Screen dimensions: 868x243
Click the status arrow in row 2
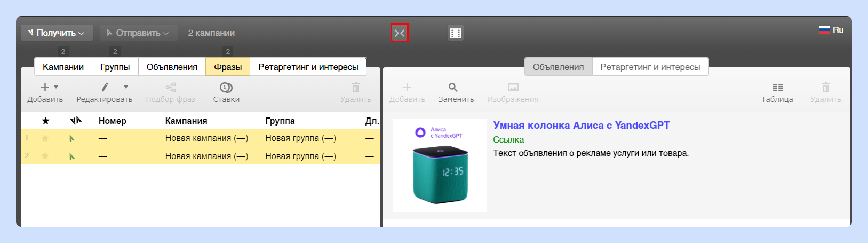tap(72, 156)
